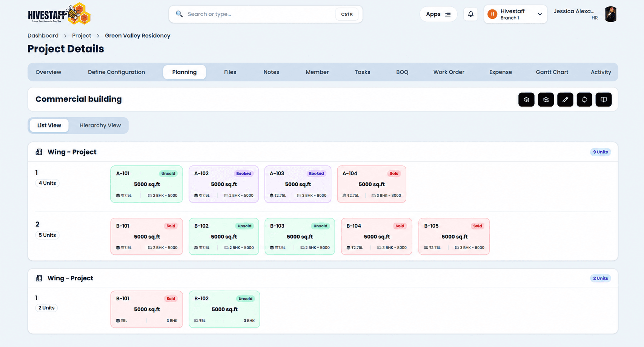Select unit card B-103 Unsold
Screen dimensions: 644x347
pyautogui.click(x=300, y=237)
